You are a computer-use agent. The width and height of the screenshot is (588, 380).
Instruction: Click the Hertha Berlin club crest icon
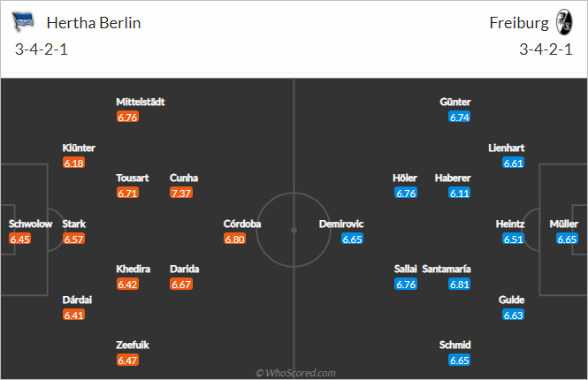click(x=23, y=22)
